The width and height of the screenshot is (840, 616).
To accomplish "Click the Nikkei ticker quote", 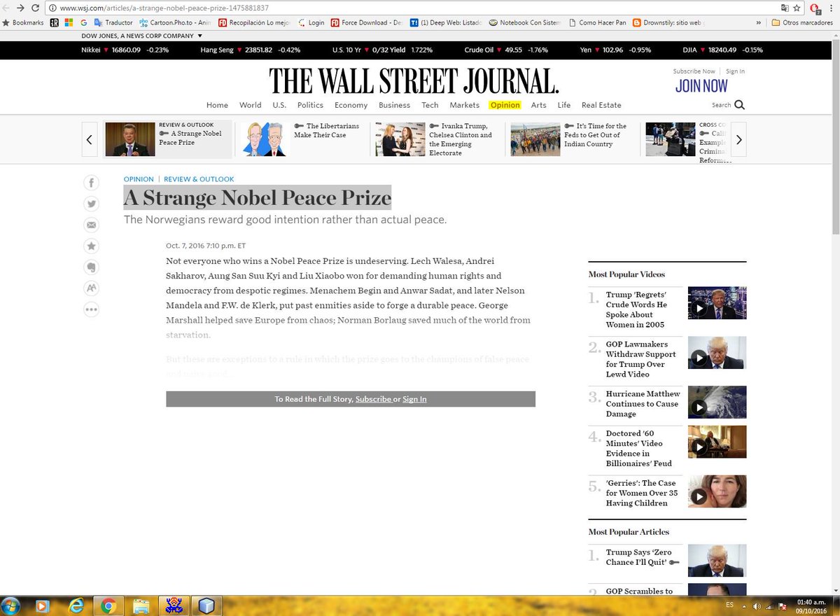I will click(125, 50).
